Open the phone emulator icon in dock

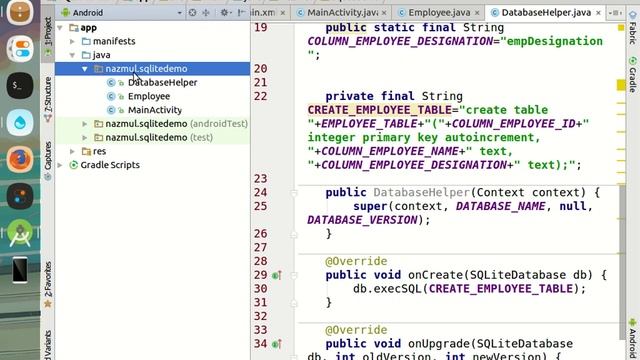coord(20,270)
